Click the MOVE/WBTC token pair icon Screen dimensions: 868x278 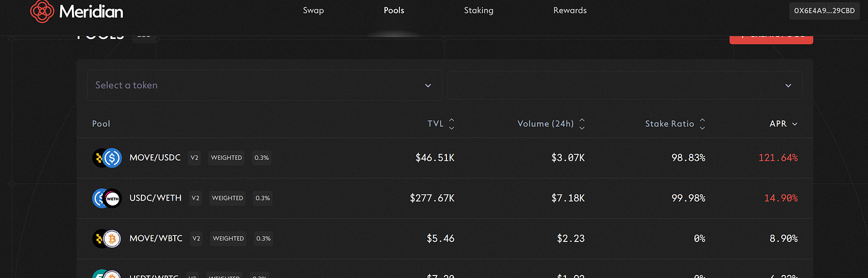tap(107, 238)
